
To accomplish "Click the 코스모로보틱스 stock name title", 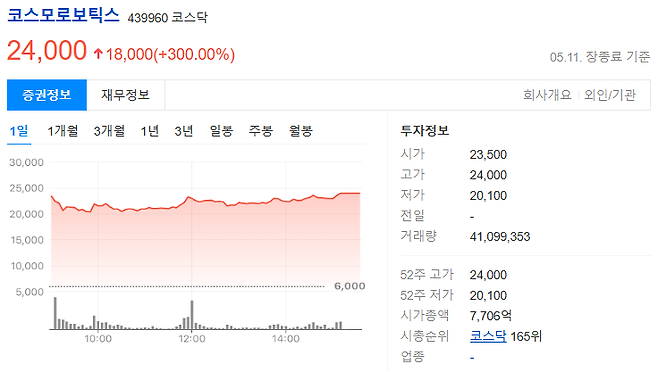I will click(63, 16).
